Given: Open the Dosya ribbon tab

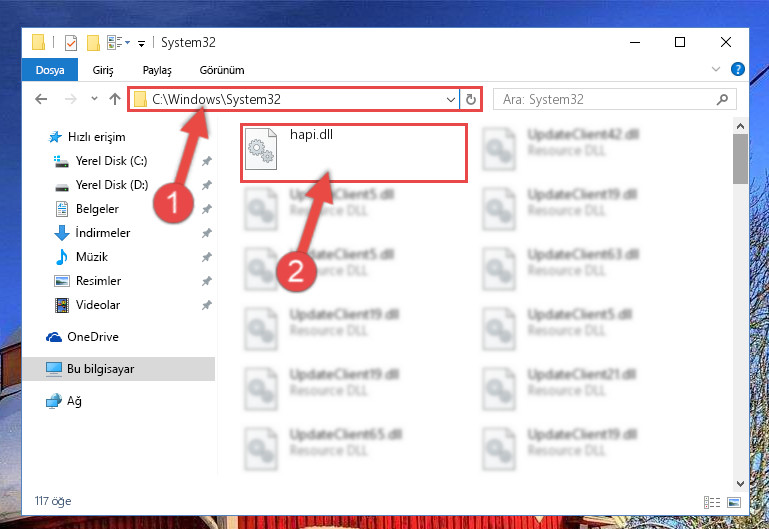Looking at the screenshot, I should pos(50,70).
